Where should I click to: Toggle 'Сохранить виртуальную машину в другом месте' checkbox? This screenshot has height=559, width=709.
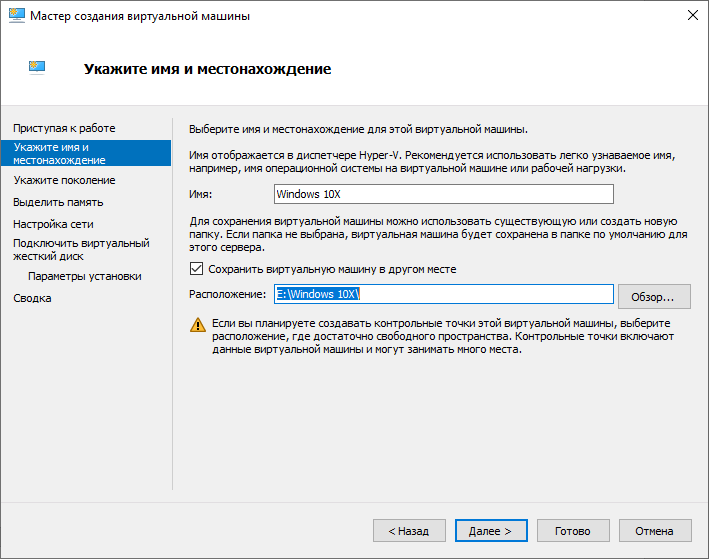tap(196, 270)
